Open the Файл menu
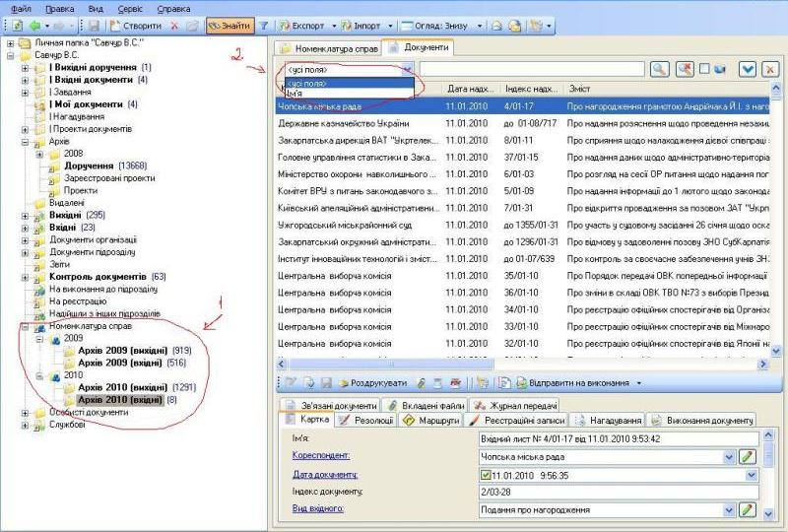Viewport: 788px width, 532px height. click(21, 9)
